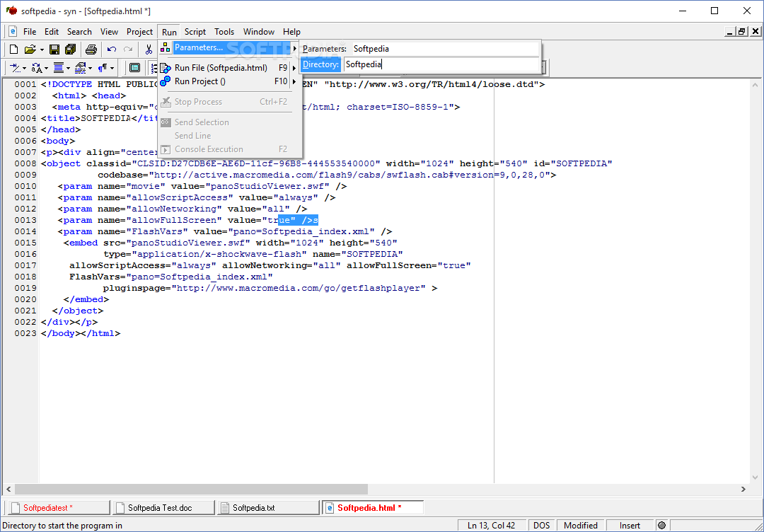Click the line alignment icon
This screenshot has height=532, width=764.
pyautogui.click(x=59, y=68)
